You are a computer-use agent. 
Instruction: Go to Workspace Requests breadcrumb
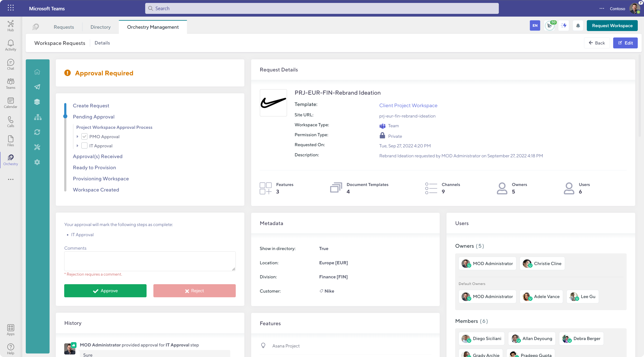tap(60, 43)
